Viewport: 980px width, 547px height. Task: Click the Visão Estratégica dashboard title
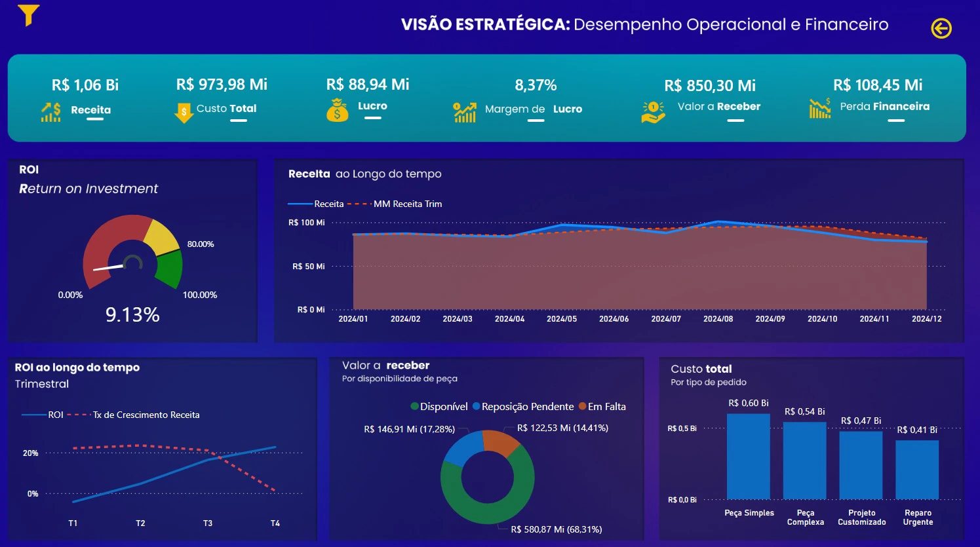click(x=644, y=25)
